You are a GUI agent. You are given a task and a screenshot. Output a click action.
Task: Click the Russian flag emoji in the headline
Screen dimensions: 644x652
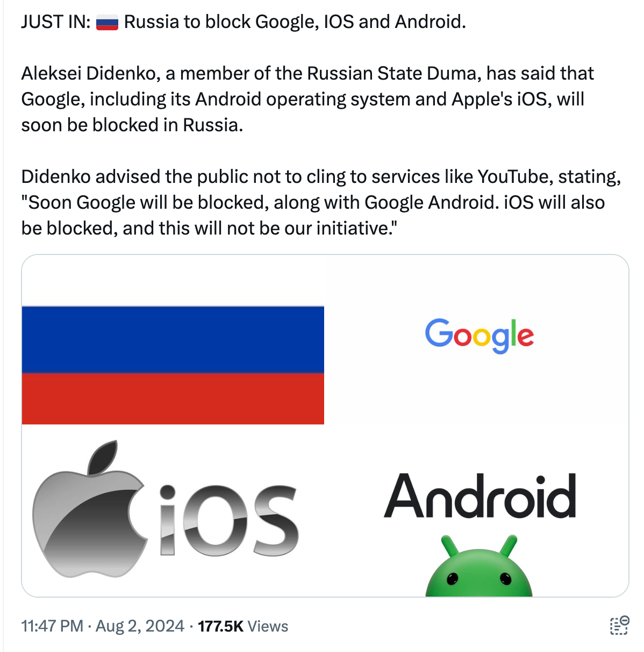click(x=107, y=23)
